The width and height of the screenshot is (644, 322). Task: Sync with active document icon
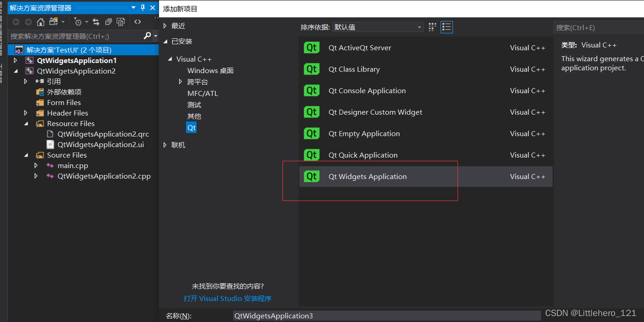point(96,22)
